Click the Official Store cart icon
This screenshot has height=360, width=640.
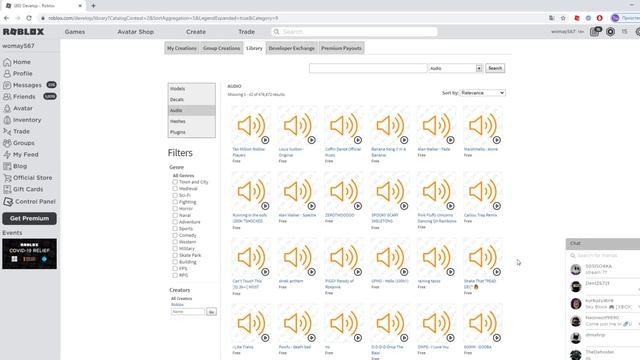click(7, 178)
